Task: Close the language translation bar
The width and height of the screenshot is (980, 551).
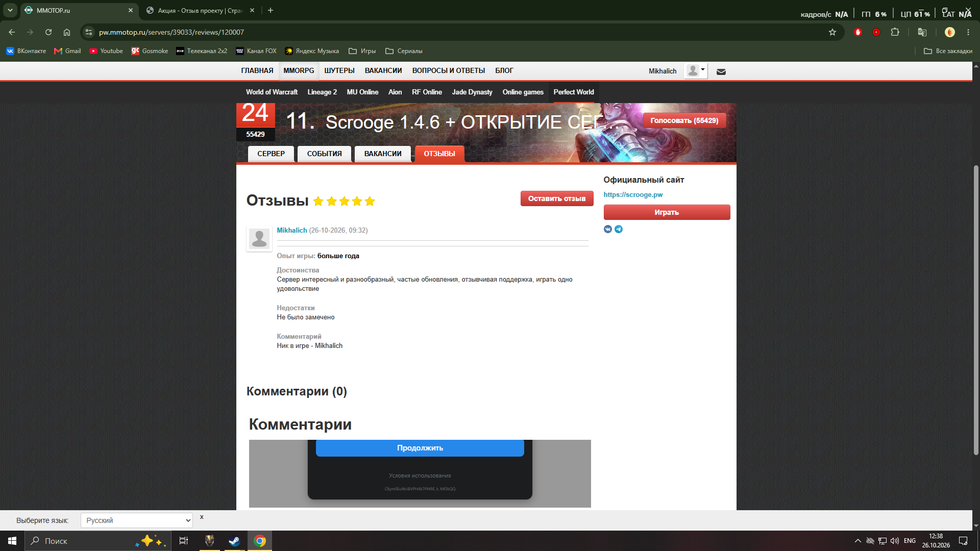Action: (202, 517)
